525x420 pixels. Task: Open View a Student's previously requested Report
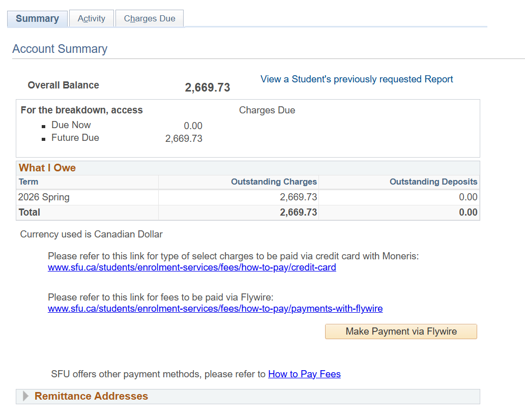[357, 79]
